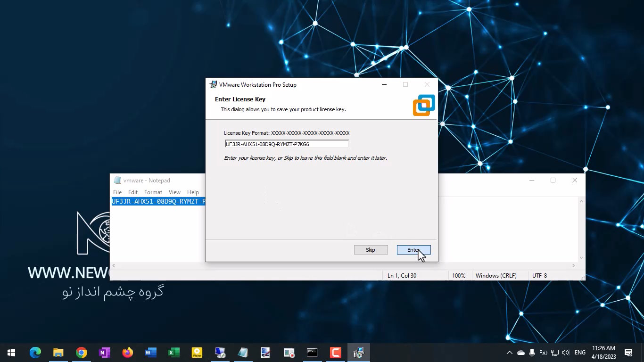Click the Skip button in VMware setup
The height and width of the screenshot is (362, 644).
[x=371, y=250]
